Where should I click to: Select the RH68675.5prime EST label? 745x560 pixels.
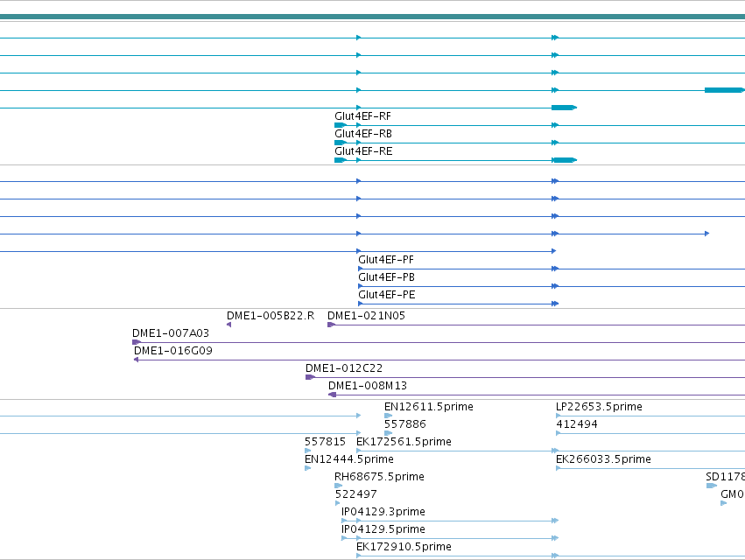379,478
